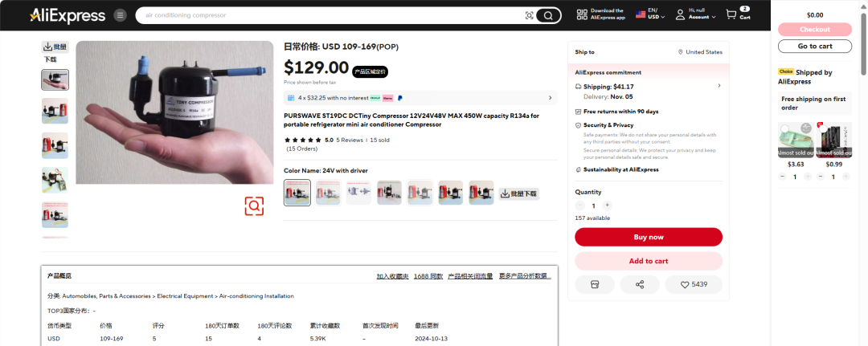Click the installment payment icon

pyautogui.click(x=291, y=98)
